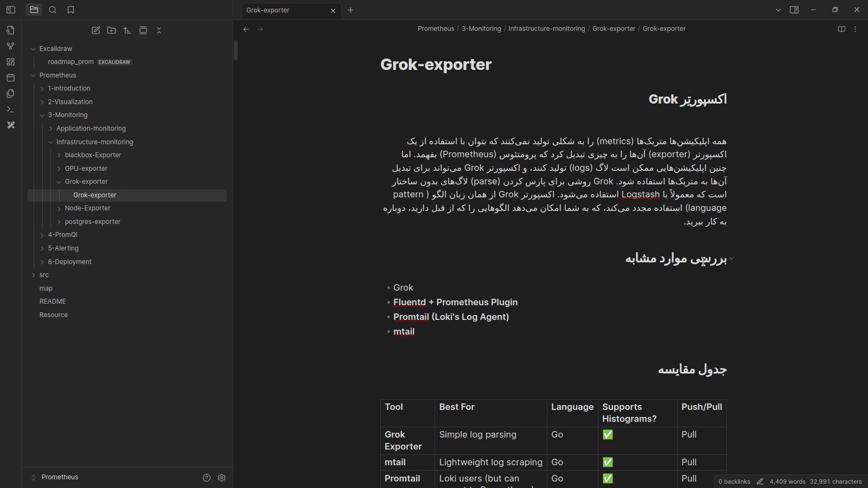Toggle the left sidebar collapse icon
868x488 pixels.
pos(10,10)
